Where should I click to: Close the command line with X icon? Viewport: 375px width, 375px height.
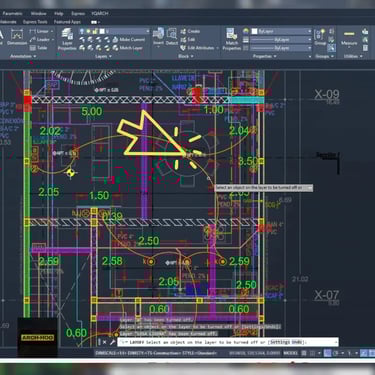point(104,342)
